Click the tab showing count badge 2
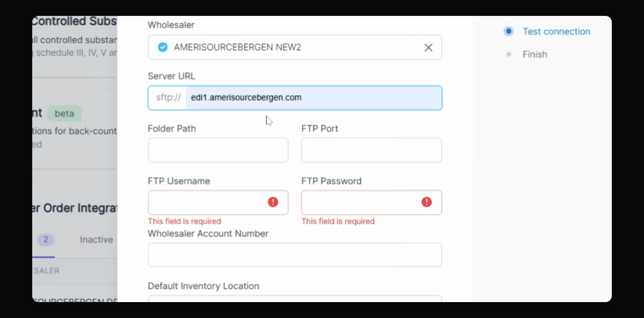Image resolution: width=644 pixels, height=318 pixels. click(45, 240)
